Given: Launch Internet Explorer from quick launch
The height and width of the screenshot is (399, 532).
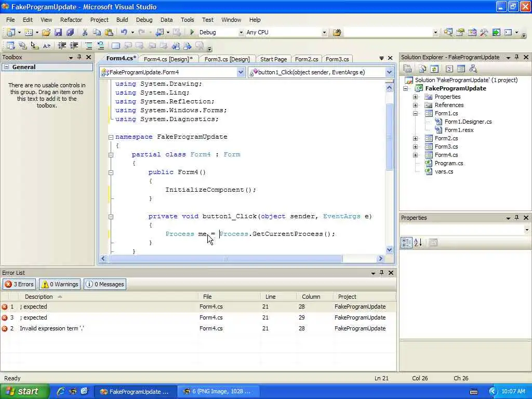Looking at the screenshot, I should point(61,391).
